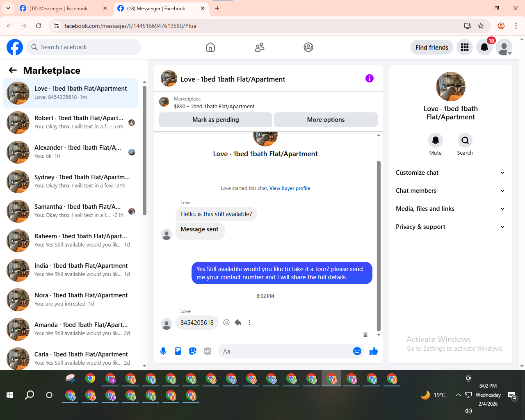This screenshot has width=525, height=420.
Task: Open more options for 8454205618 message
Action: click(x=249, y=322)
